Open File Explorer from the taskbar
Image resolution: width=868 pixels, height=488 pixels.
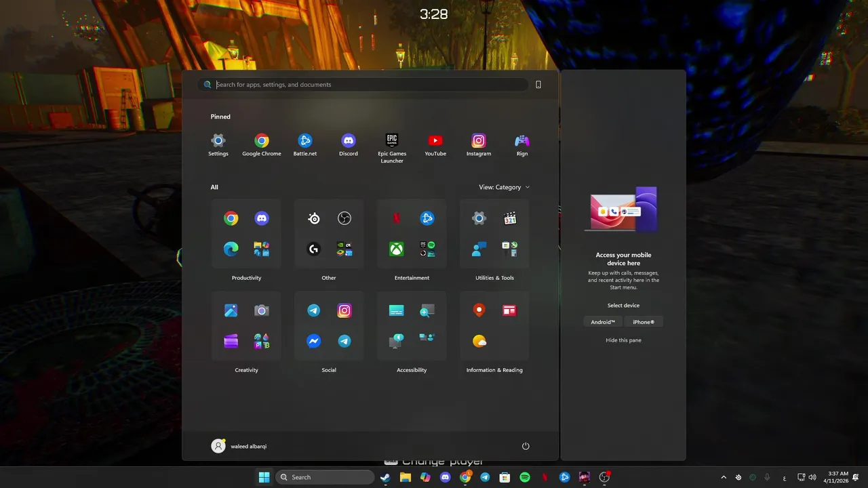coord(406,477)
